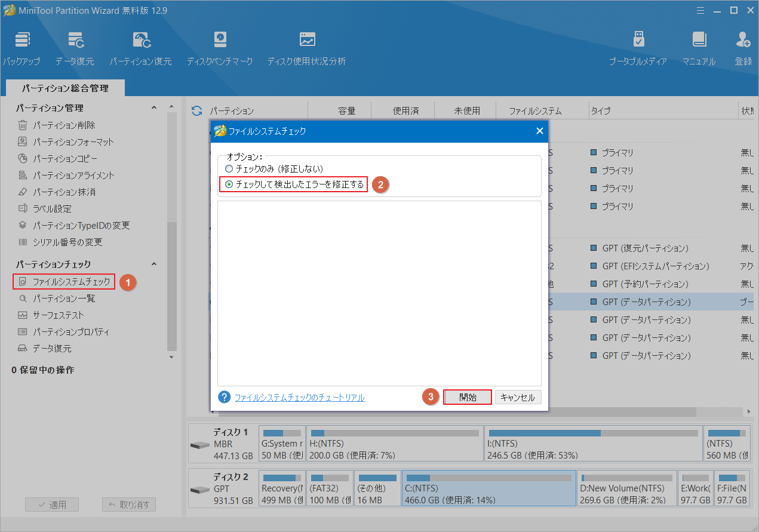
Task: Start ディスクベンチマーク tool
Action: [x=220, y=48]
